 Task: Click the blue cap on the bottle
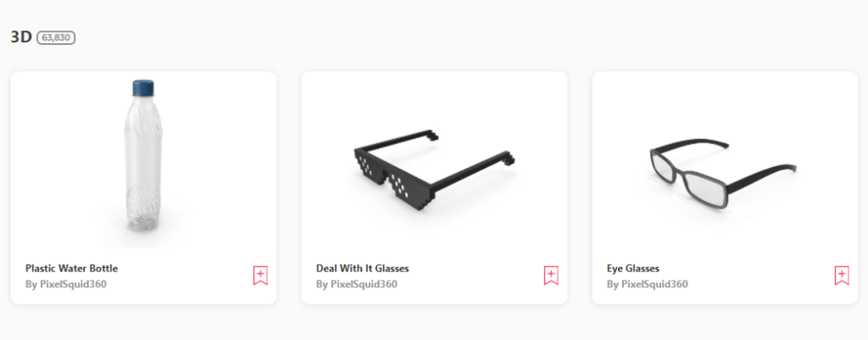click(142, 88)
